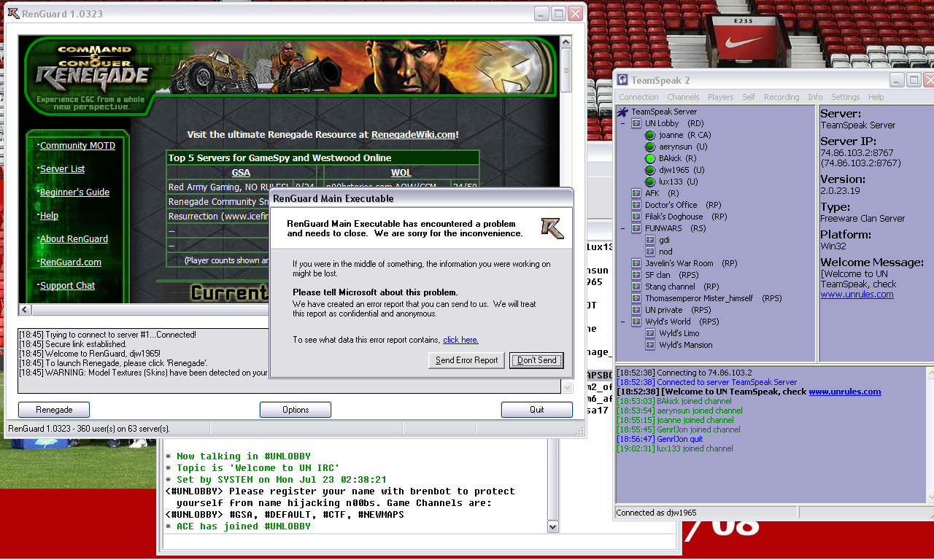Open the TeamSpeak Settings menu

click(x=845, y=97)
